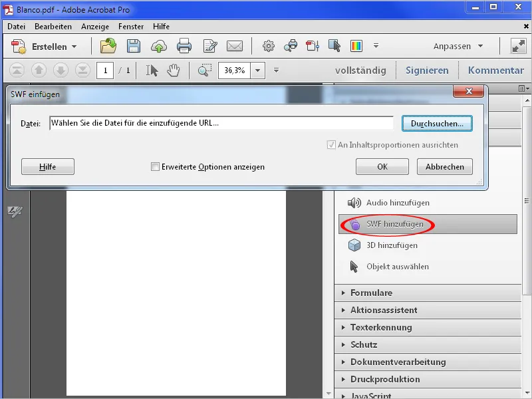
Task: Open settings gear icon in toolbar
Action: tap(269, 46)
